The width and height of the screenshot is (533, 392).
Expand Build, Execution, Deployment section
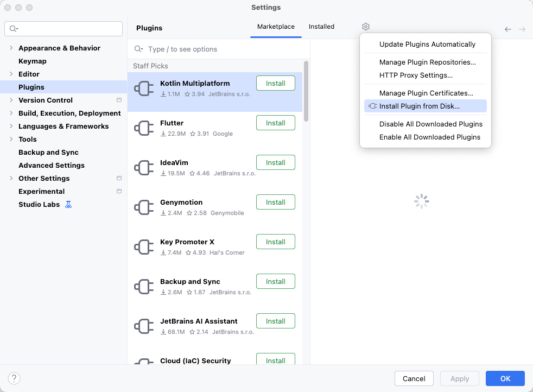[11, 113]
